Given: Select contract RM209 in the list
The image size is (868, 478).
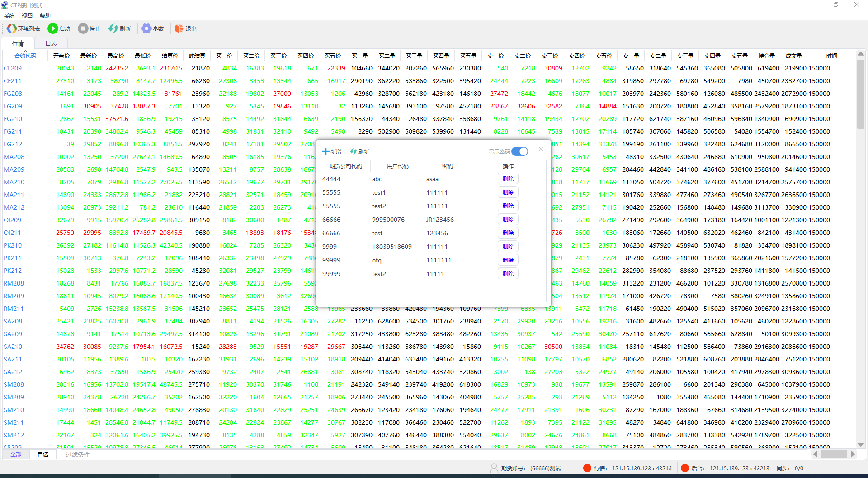Looking at the screenshot, I should [14, 296].
